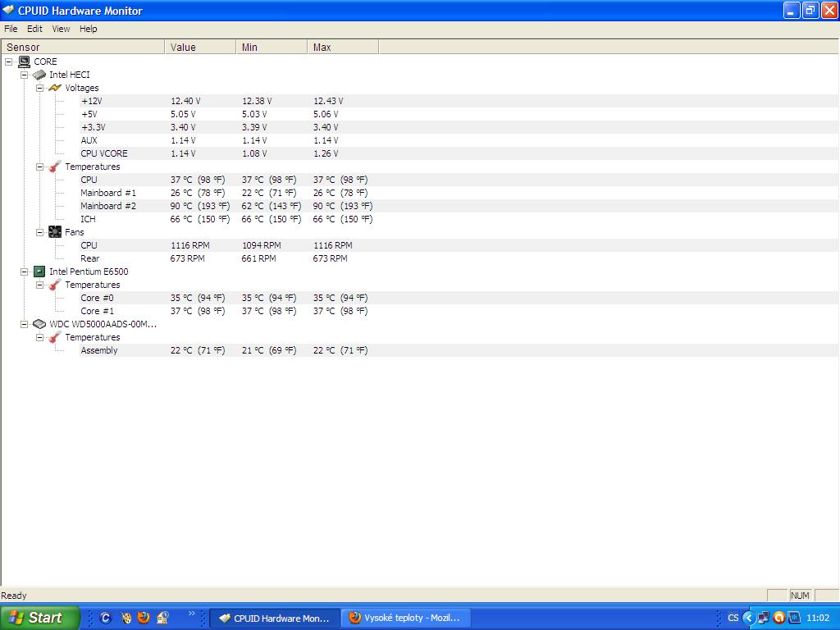Select the +3.3V voltage row
Viewport: 840px width, 630px height.
pyautogui.click(x=459, y=127)
